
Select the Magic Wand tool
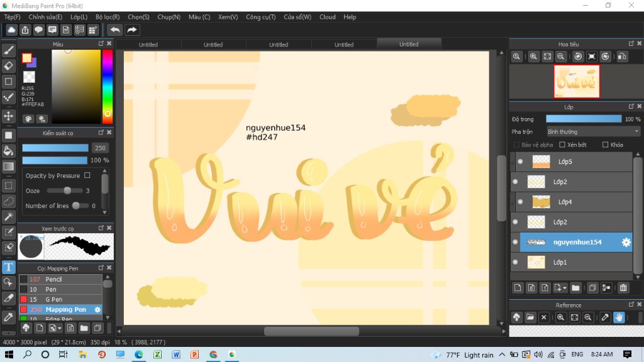tap(9, 217)
